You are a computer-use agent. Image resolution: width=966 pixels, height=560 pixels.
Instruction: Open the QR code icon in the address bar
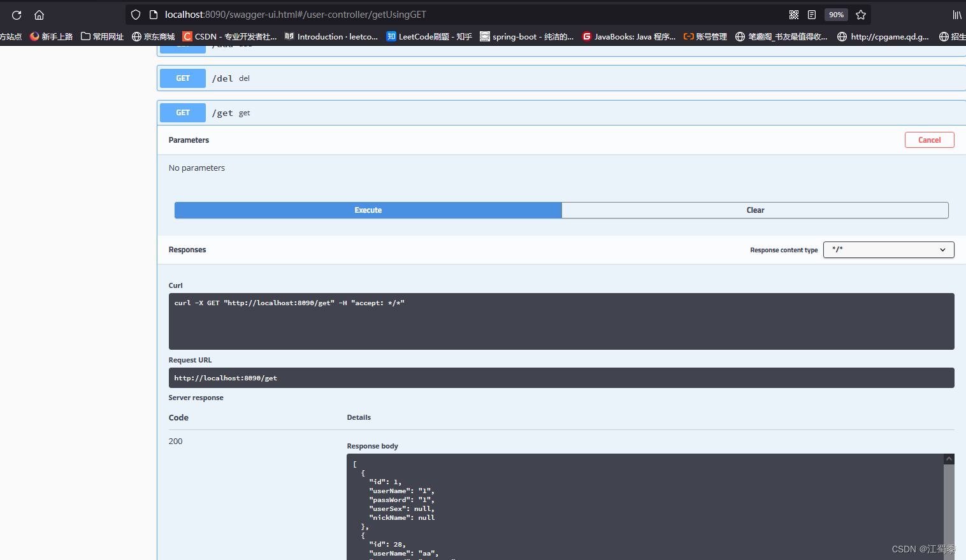tap(794, 15)
